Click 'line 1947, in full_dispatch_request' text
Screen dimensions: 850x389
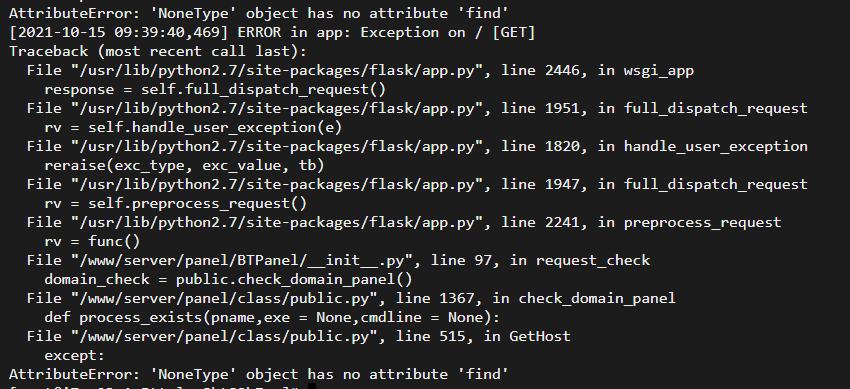pyautogui.click(x=654, y=184)
